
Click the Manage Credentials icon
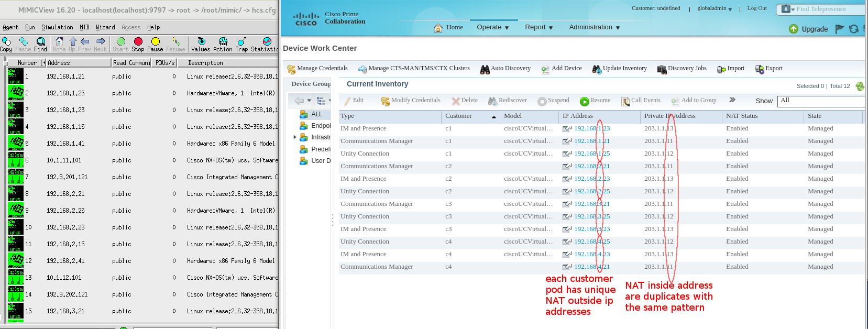point(291,69)
